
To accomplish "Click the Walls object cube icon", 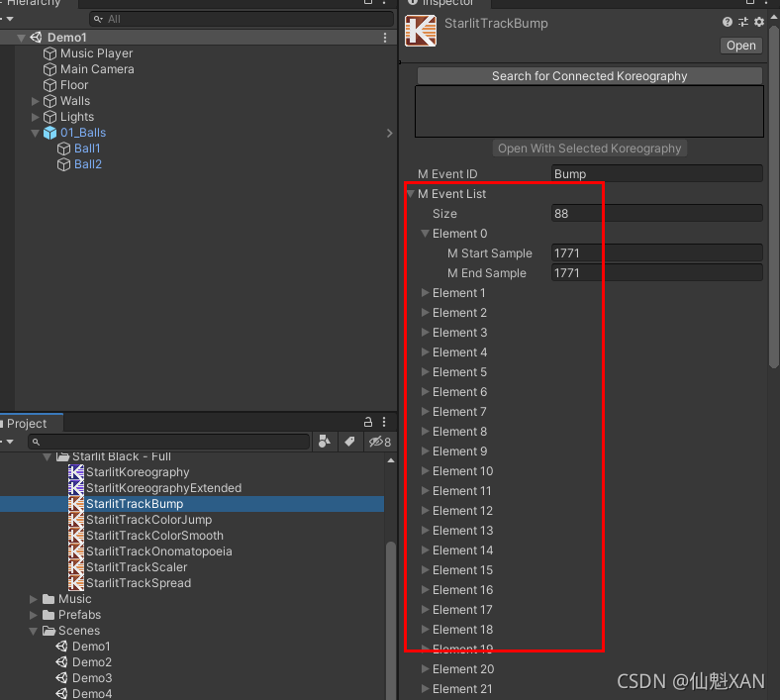I will [x=49, y=101].
